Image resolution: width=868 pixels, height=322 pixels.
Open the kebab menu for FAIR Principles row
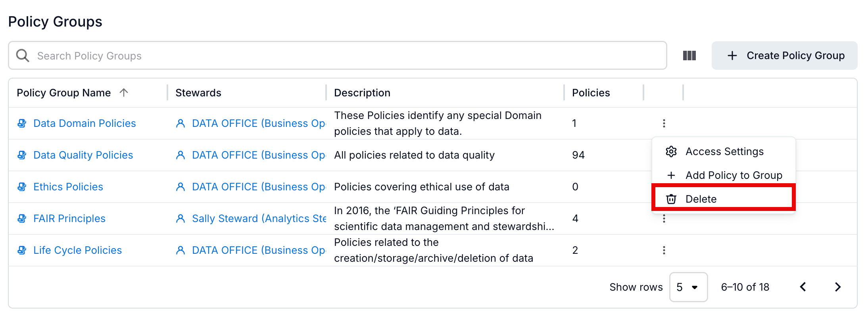tap(664, 218)
